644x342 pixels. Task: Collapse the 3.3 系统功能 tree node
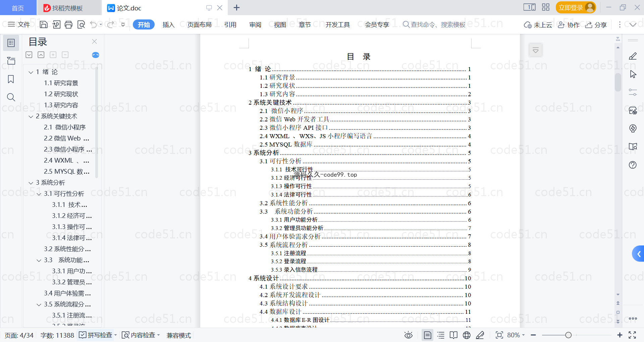click(x=39, y=260)
